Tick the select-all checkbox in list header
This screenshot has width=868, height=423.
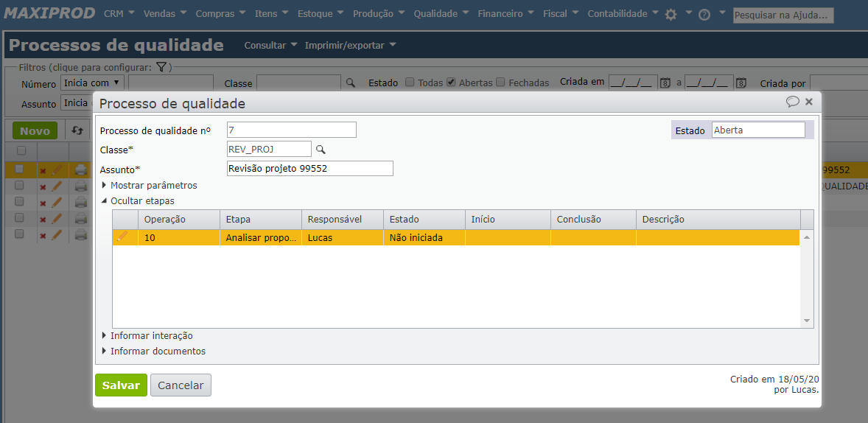point(21,150)
